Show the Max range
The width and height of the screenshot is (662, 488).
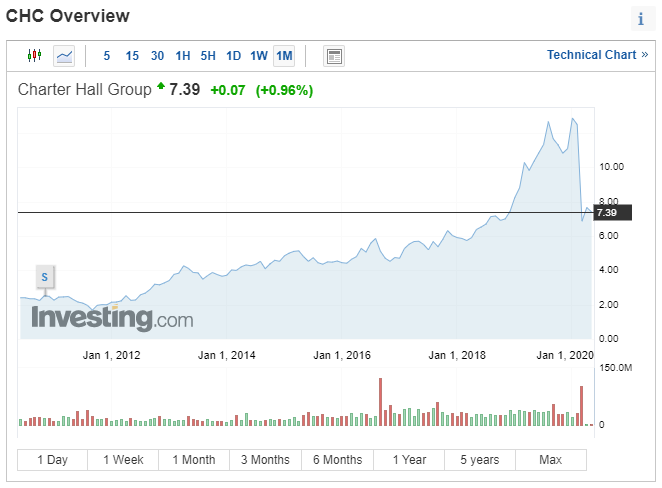pyautogui.click(x=551, y=460)
